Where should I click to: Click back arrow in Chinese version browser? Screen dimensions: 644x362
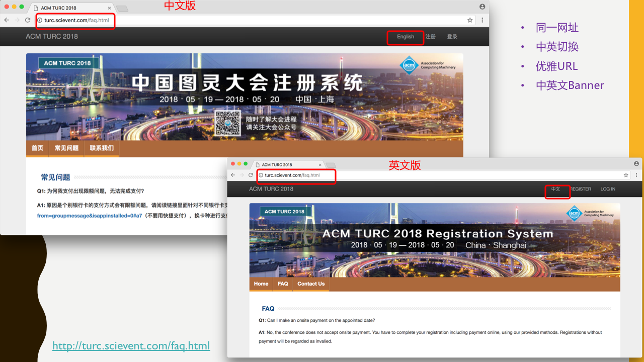pyautogui.click(x=7, y=20)
